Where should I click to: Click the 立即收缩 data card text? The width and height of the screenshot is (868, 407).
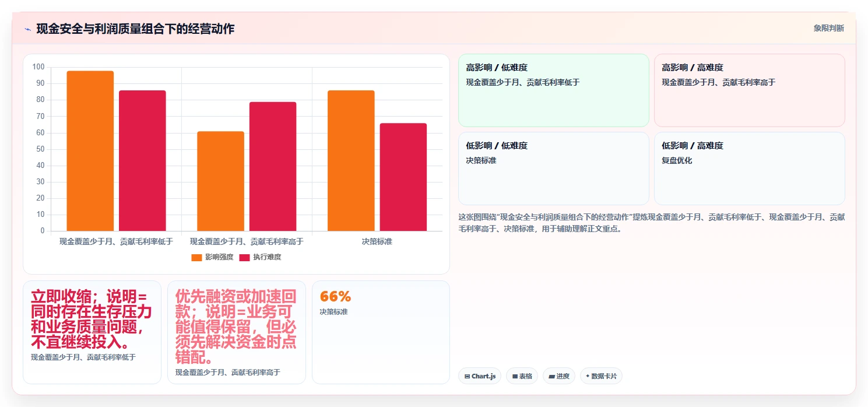tap(92, 319)
